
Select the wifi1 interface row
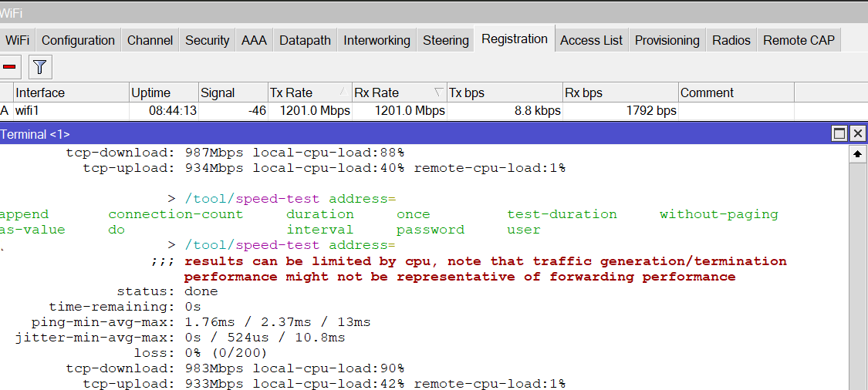397,111
